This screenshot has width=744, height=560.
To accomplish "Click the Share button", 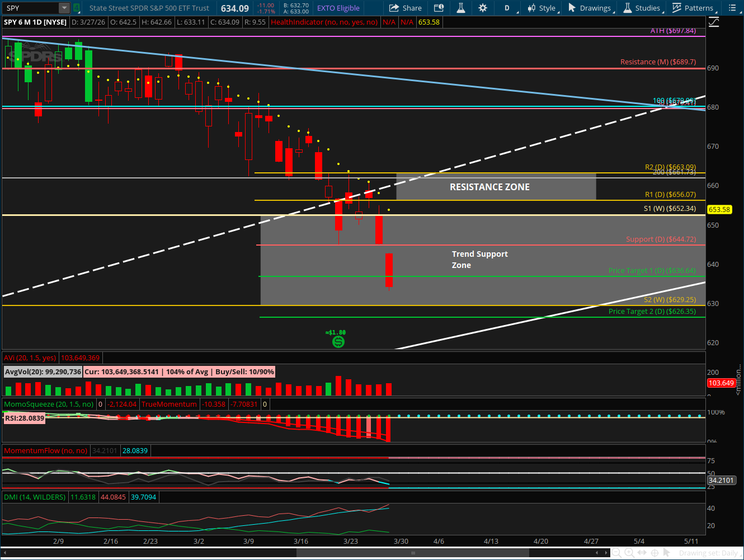I will pyautogui.click(x=406, y=8).
